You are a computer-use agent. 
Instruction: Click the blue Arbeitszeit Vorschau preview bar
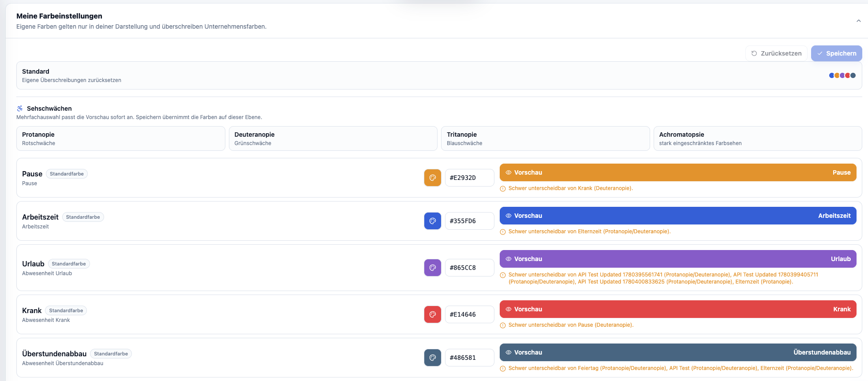(x=678, y=216)
